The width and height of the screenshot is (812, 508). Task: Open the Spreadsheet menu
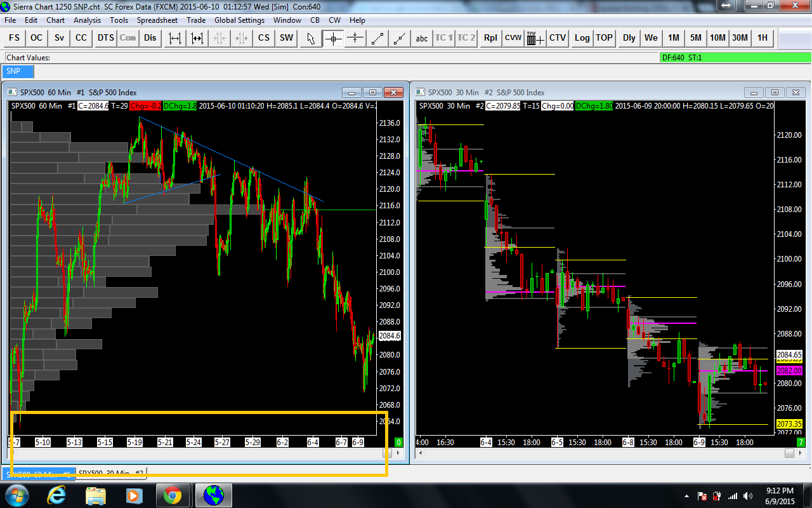tap(157, 20)
